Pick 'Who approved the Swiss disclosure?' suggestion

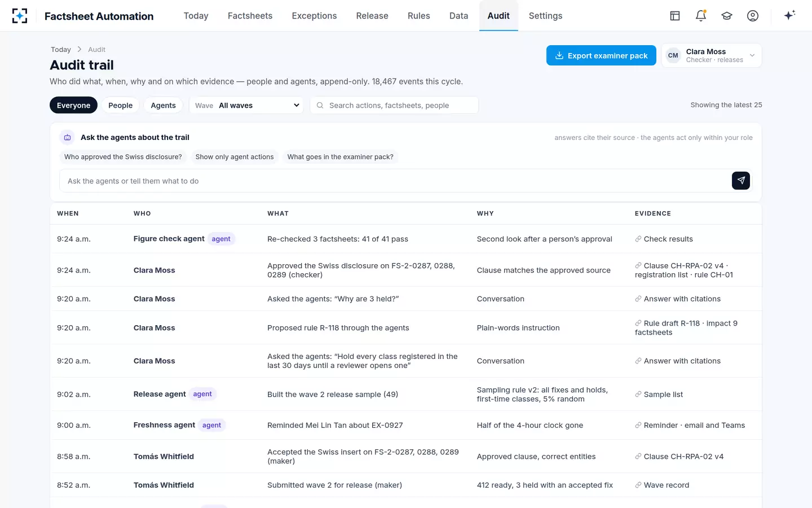[x=123, y=157]
